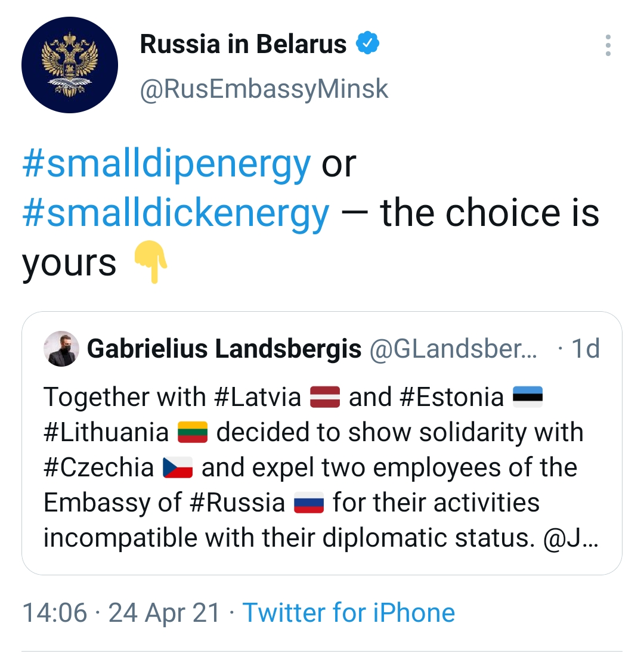This screenshot has width=644, height=654.
Task: Click the @GLandsber... handle in quoted tweet
Action: (x=453, y=349)
